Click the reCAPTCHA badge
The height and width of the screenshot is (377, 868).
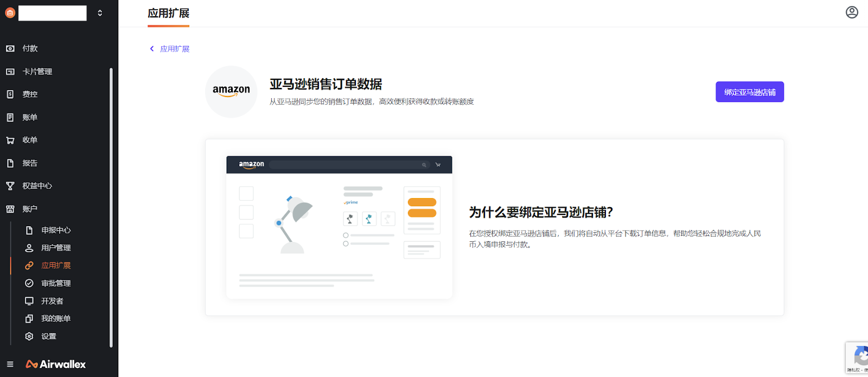[857, 357]
